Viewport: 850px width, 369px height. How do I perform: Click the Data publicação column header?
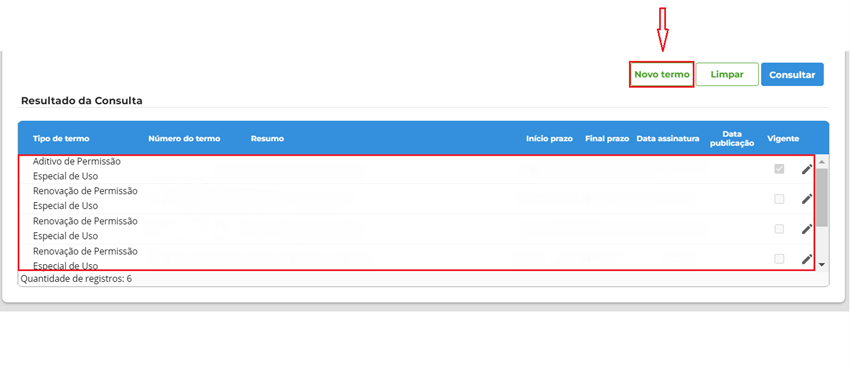[731, 139]
